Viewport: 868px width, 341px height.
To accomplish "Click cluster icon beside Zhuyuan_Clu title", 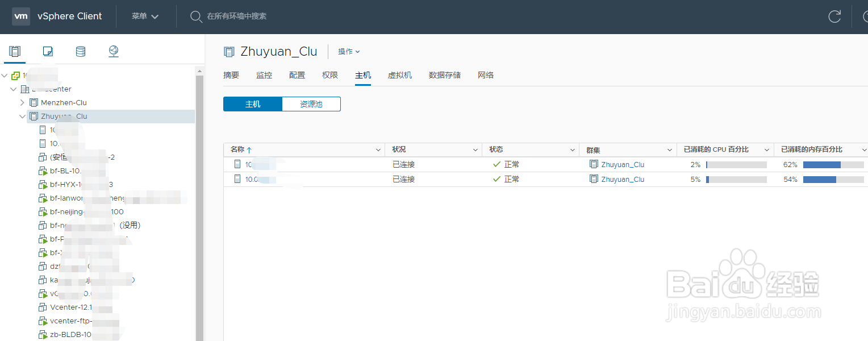I will click(x=229, y=52).
